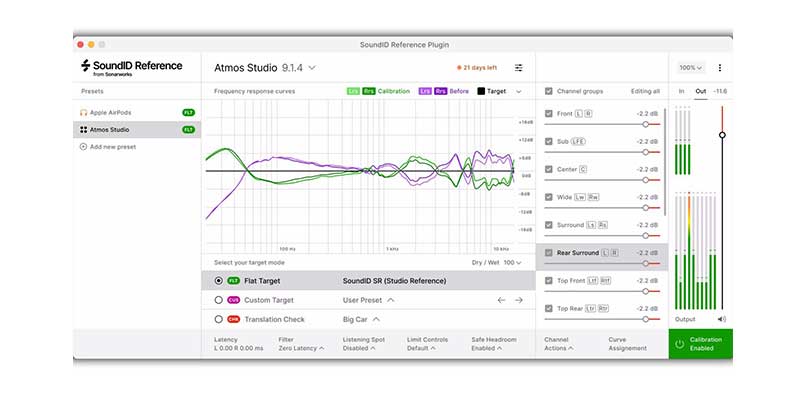Uncheck the Wide channel checkbox
Screen dimensions: 800x400
(x=548, y=197)
